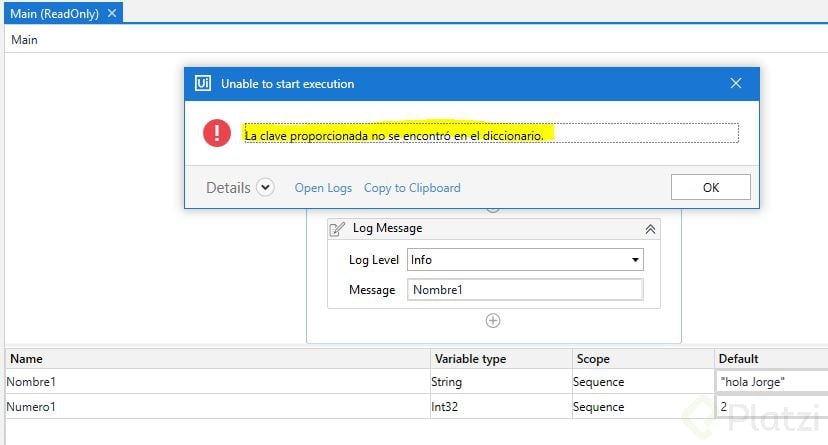
Task: Copy error message to clipboard
Action: point(412,188)
